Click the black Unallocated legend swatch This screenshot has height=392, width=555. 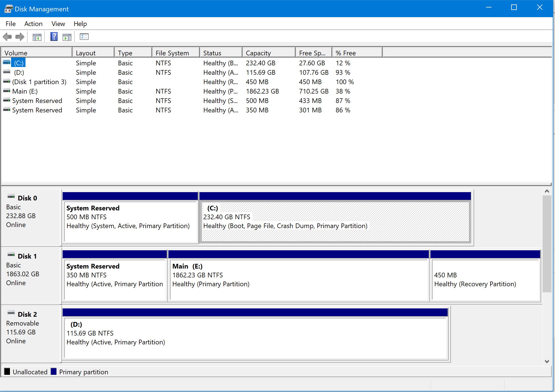click(7, 372)
